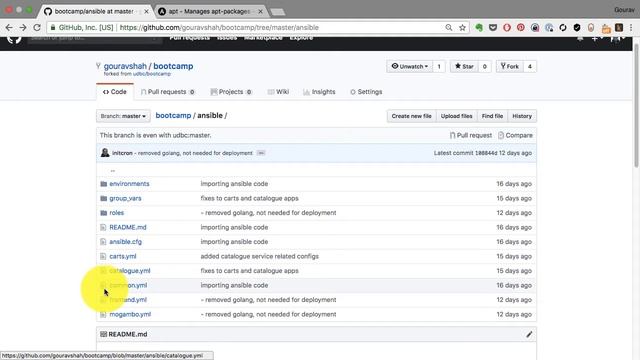The image size is (640, 360).
Task: Click the History button
Action: (x=522, y=116)
